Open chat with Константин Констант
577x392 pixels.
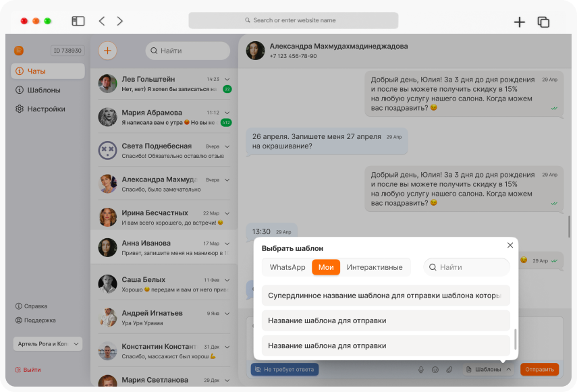click(x=164, y=351)
